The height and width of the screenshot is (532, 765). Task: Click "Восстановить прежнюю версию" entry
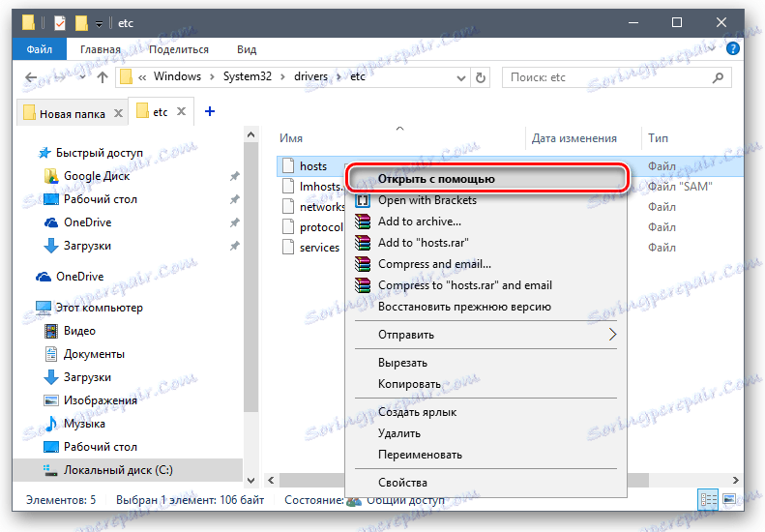485,307
